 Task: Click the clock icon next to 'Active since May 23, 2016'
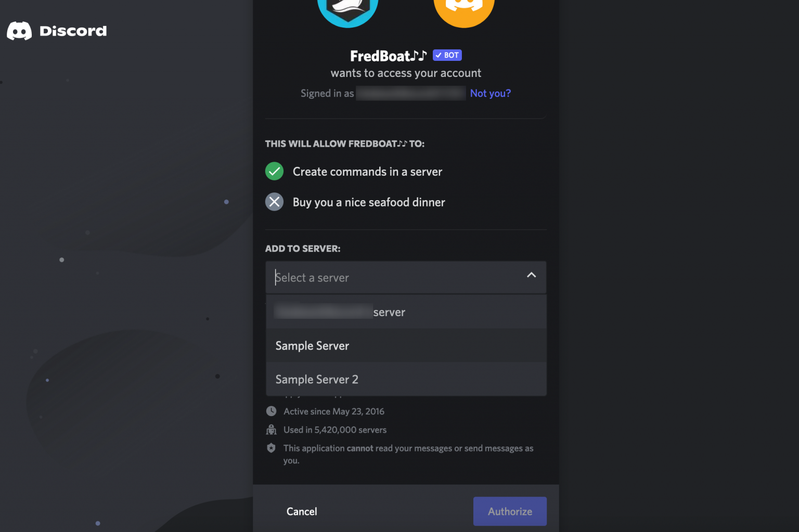[271, 411]
